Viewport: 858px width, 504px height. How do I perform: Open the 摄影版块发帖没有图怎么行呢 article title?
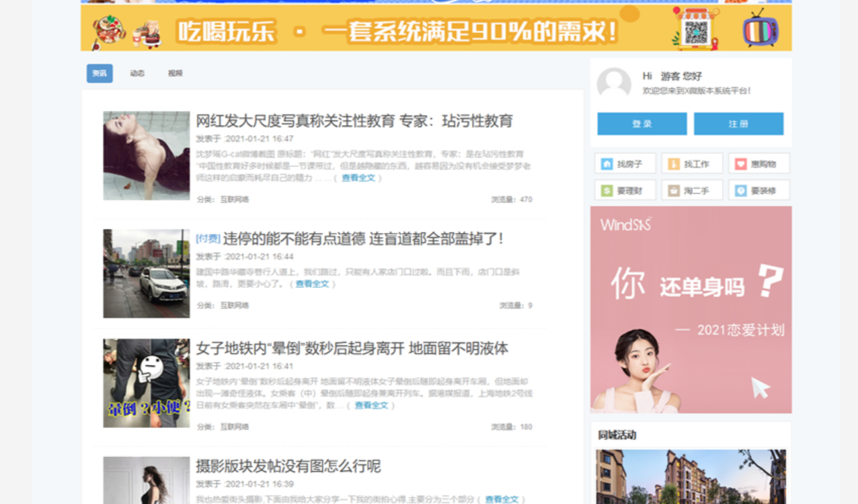coord(288,466)
